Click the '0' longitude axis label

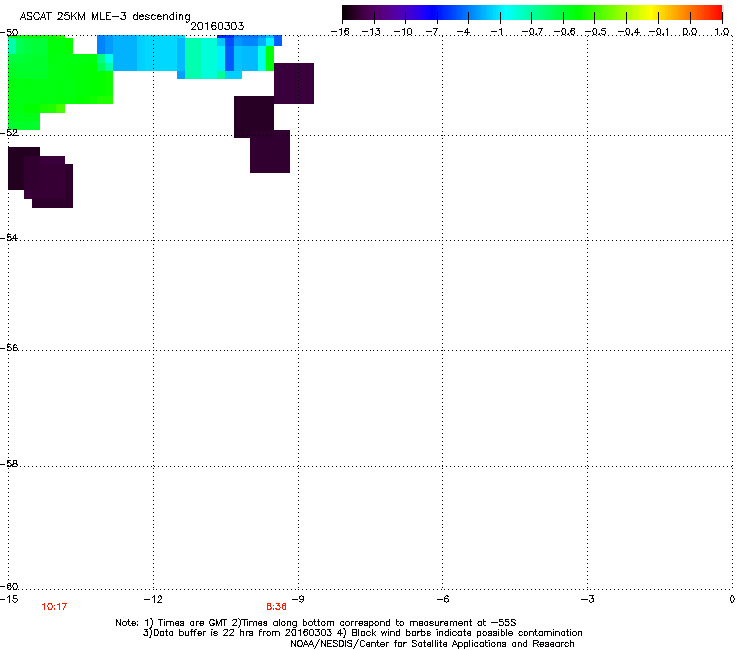(732, 599)
